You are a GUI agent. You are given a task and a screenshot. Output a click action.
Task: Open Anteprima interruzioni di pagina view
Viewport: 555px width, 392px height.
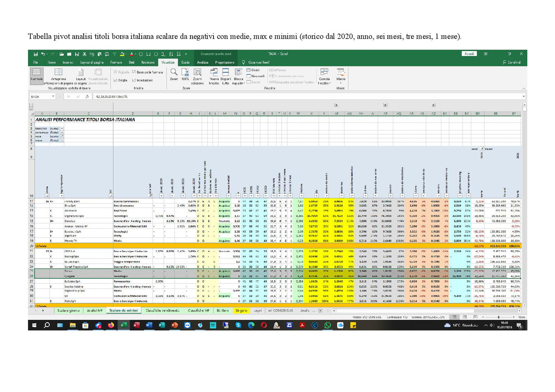pos(58,76)
